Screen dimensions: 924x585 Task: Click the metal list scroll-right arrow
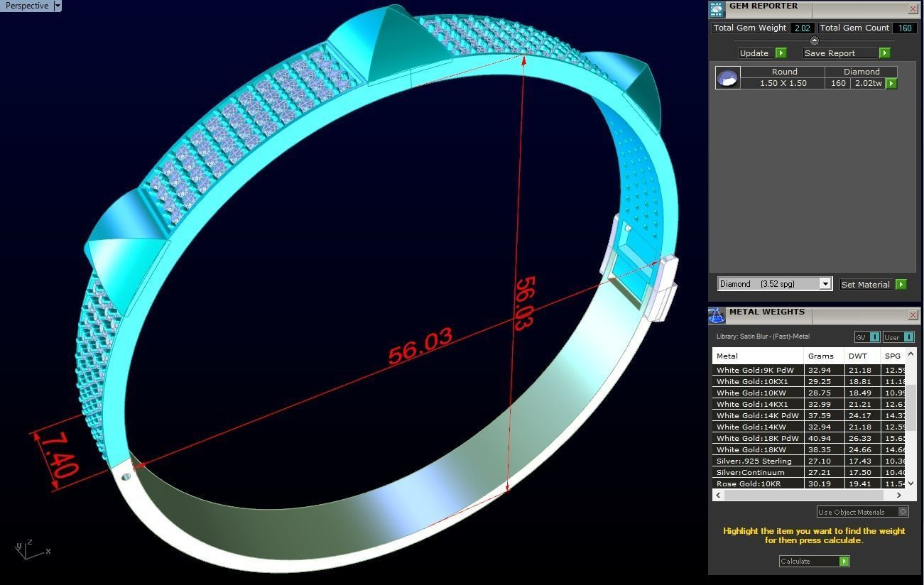point(899,495)
